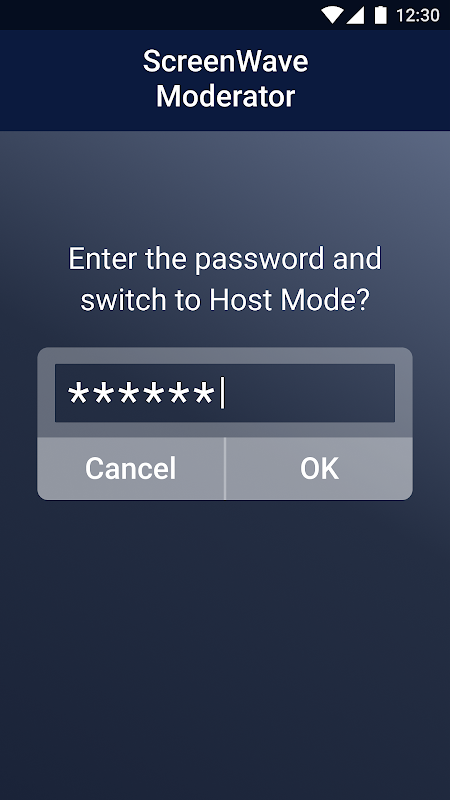Tap the Wi-Fi signal icon in status bar

click(332, 15)
